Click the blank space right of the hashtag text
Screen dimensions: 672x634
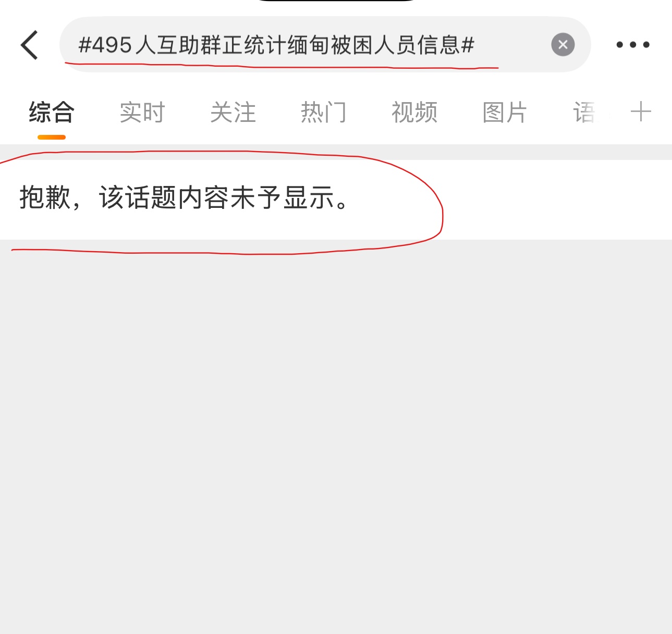point(512,45)
